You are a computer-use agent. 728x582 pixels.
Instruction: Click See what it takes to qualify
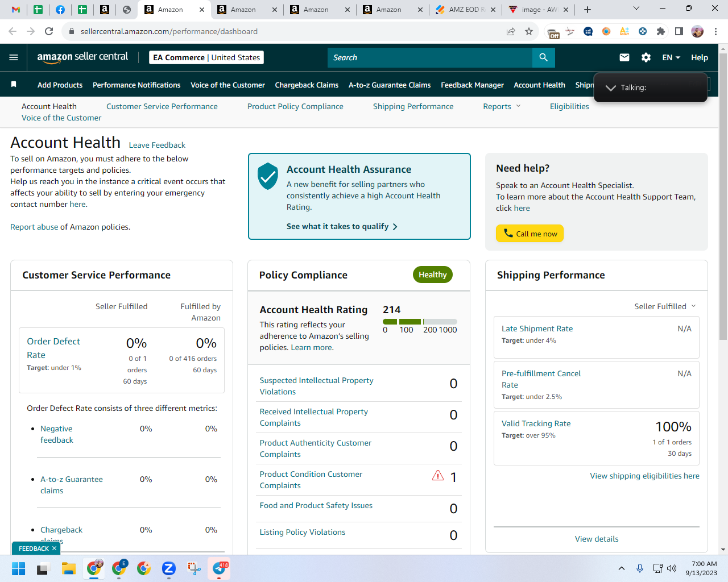342,226
